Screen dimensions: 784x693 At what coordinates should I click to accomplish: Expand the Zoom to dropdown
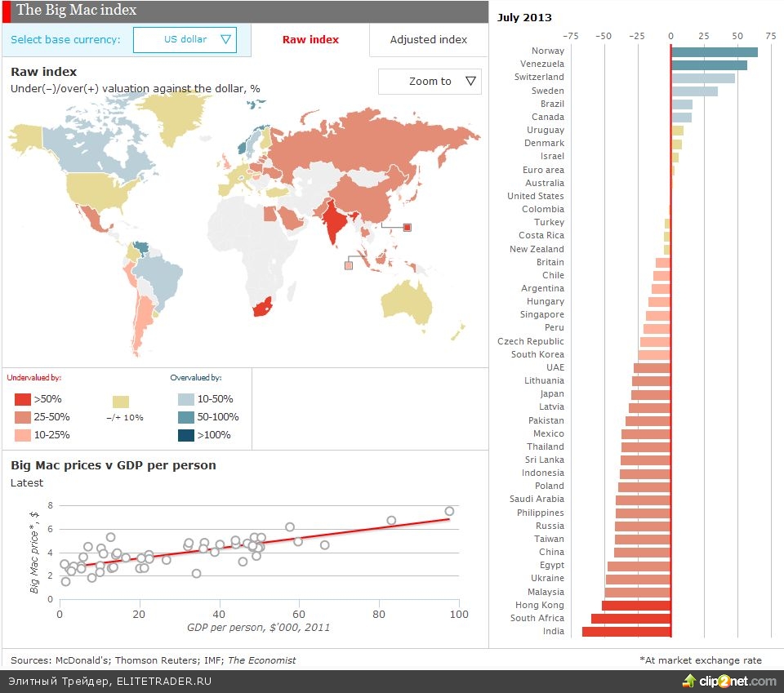(430, 82)
